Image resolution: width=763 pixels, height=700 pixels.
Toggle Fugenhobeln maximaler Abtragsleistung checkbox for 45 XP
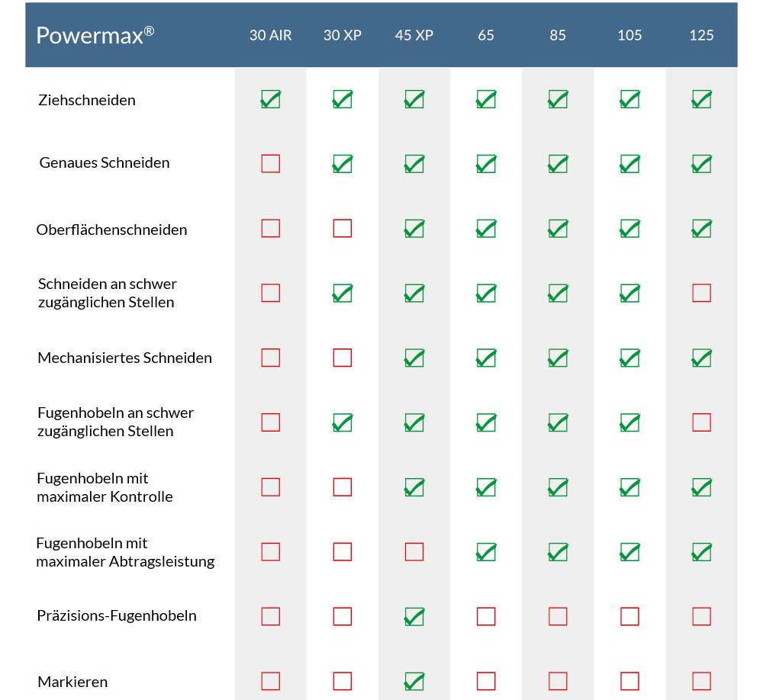coord(414,551)
